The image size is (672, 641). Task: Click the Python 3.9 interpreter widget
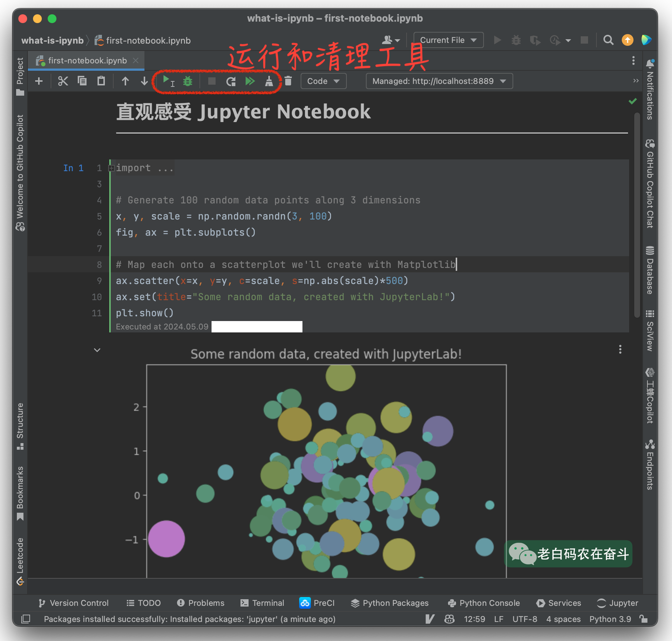[x=610, y=619]
